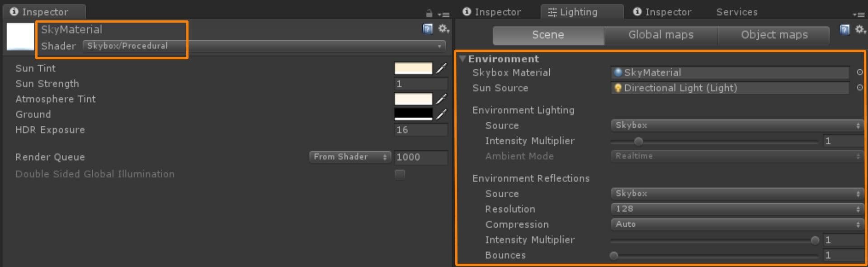Collapse the Environment section
This screenshot has width=868, height=267.
(x=462, y=59)
